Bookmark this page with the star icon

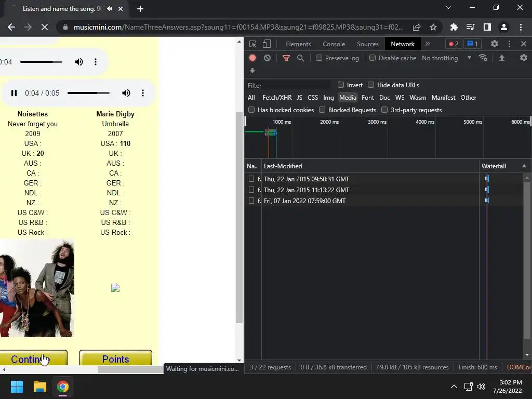click(433, 27)
